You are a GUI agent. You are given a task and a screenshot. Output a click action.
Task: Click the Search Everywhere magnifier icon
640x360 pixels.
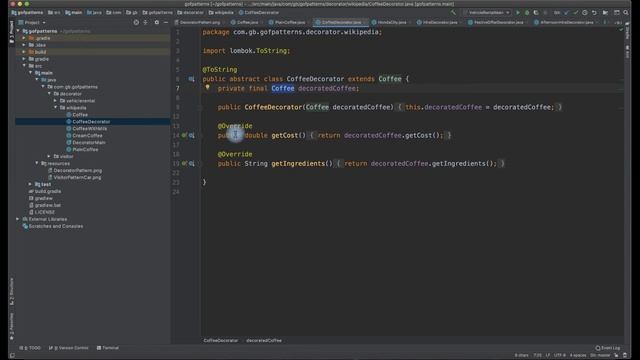626,13
